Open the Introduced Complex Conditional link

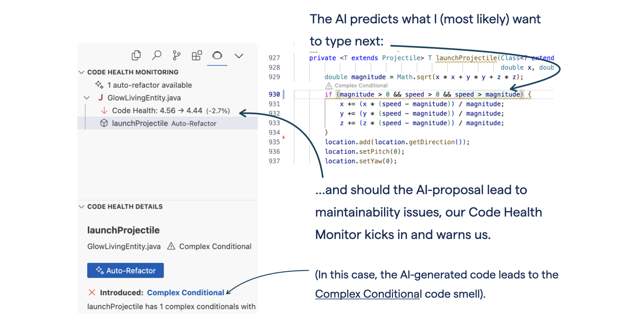coord(185,292)
